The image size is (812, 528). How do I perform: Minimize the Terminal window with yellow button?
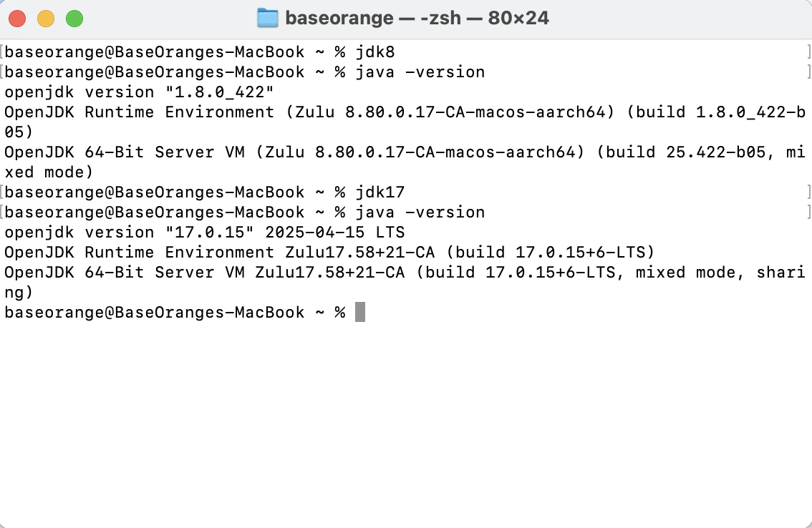coord(46,19)
